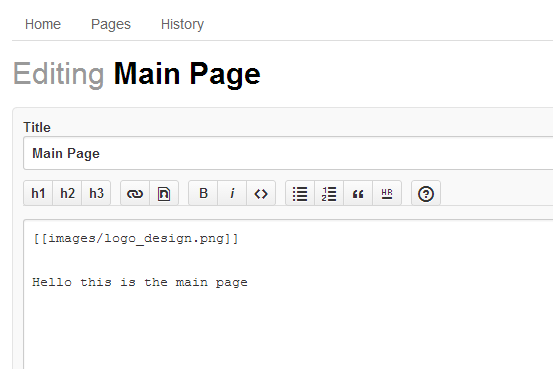Apply heading 3 using h3 button
This screenshot has width=553, height=369.
96,193
